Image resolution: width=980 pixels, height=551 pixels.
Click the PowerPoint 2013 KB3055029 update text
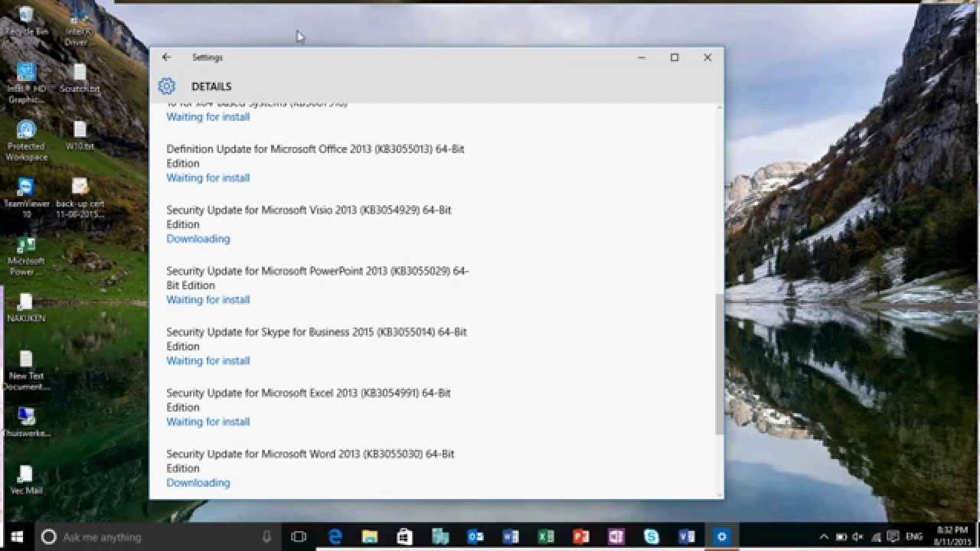(x=318, y=278)
